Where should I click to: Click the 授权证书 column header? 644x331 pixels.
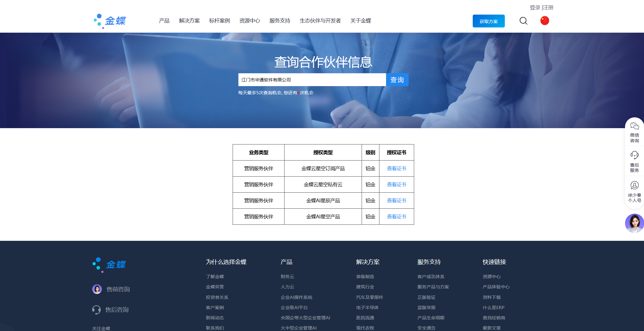[x=397, y=152]
